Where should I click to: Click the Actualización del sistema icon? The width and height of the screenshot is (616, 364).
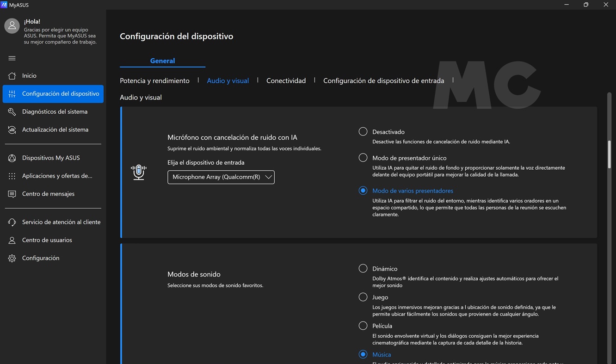(x=12, y=130)
